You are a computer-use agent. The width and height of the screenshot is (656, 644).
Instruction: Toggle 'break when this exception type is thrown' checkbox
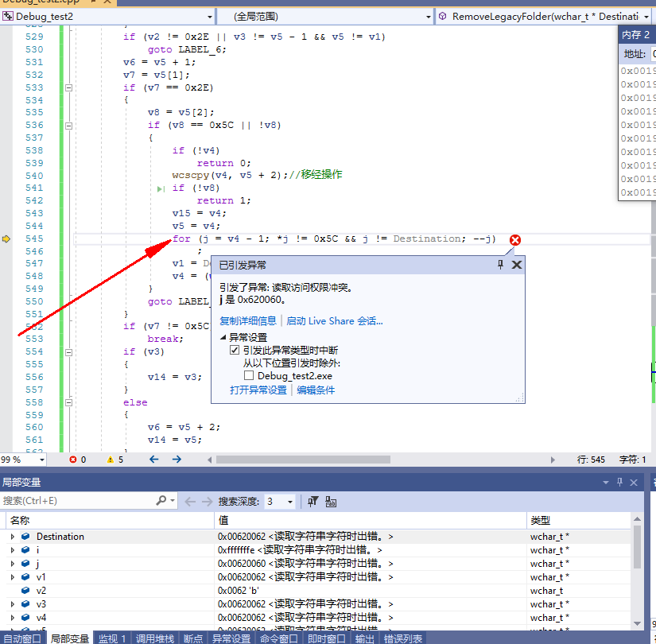click(235, 350)
